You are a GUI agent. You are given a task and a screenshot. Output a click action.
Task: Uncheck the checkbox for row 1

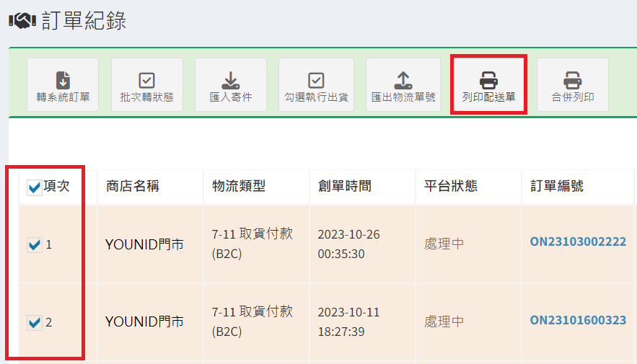(x=34, y=245)
